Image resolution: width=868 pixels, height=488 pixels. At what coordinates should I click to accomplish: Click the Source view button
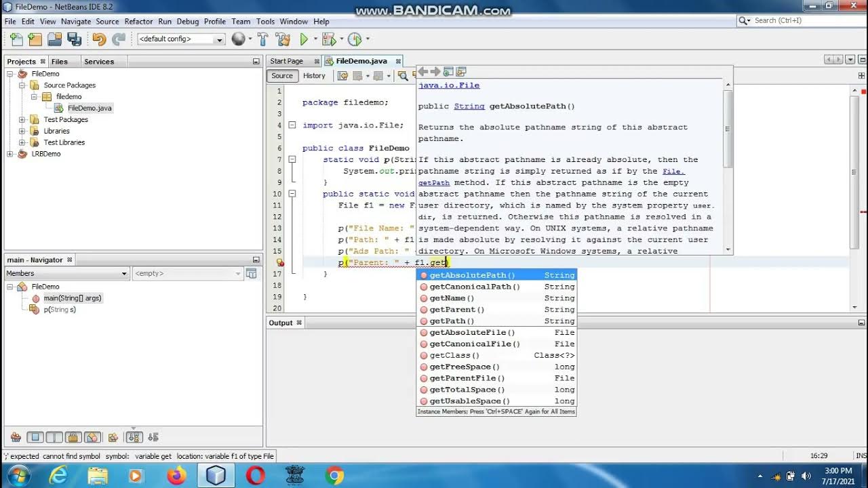pos(282,76)
